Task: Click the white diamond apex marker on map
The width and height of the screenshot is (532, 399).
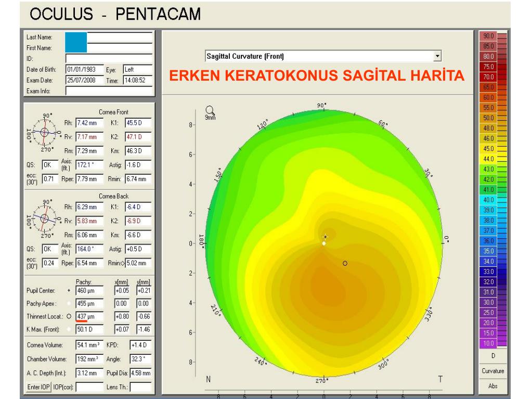Action: pyautogui.click(x=324, y=243)
